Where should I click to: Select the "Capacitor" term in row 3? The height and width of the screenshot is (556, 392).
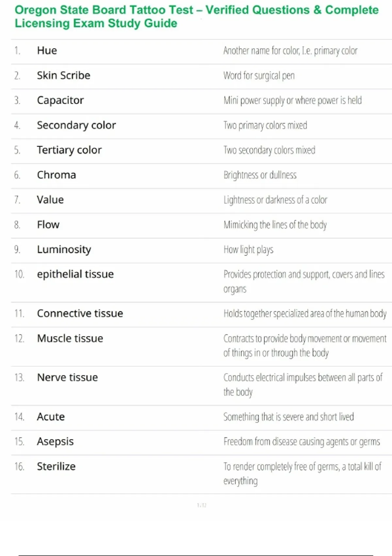(60, 100)
